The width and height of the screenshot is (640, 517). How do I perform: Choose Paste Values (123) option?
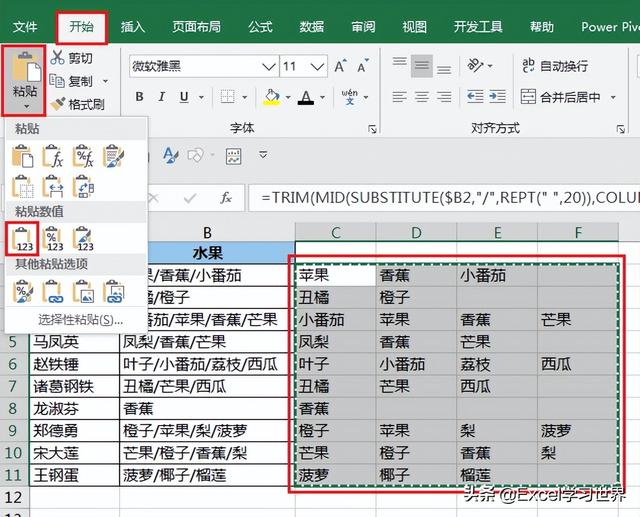[x=22, y=239]
